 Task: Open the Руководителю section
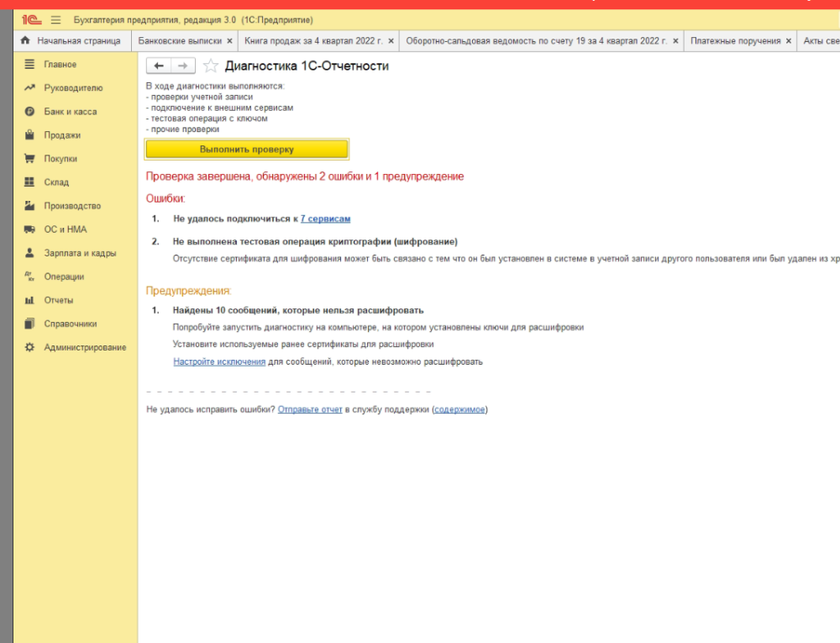(x=73, y=88)
